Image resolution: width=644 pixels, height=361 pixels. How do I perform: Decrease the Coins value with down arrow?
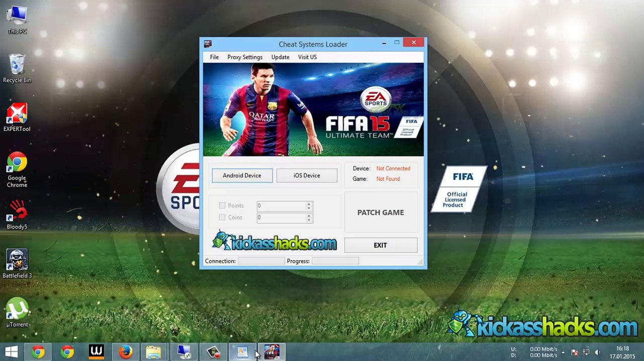[x=309, y=220]
